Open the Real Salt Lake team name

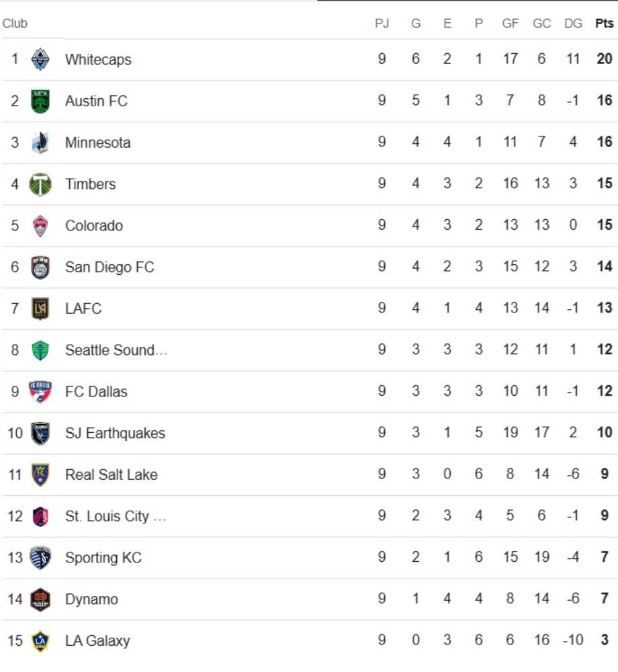[111, 474]
